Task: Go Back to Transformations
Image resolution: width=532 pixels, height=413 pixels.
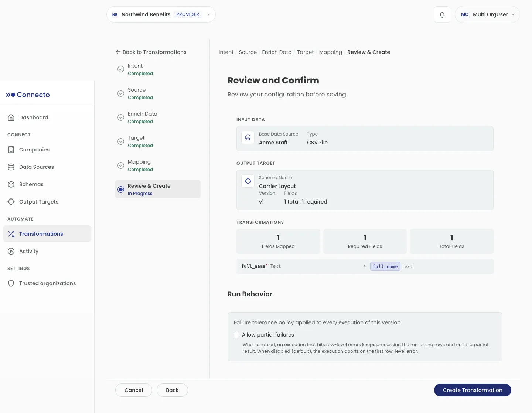Action: click(151, 52)
